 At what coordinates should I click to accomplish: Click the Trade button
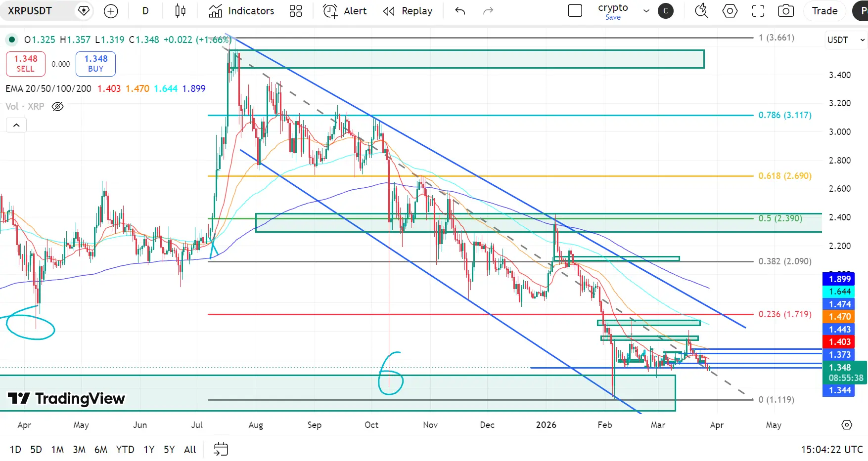(x=824, y=11)
